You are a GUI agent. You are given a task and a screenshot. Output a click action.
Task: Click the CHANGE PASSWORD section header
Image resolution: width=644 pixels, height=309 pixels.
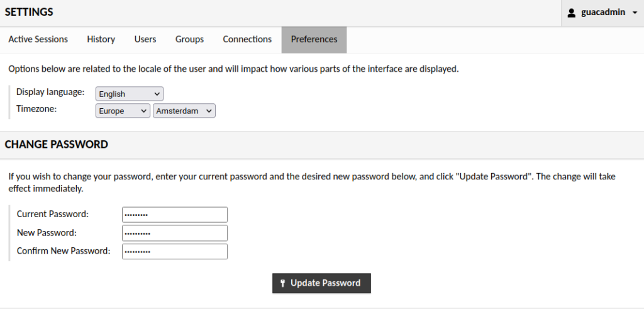pos(56,145)
